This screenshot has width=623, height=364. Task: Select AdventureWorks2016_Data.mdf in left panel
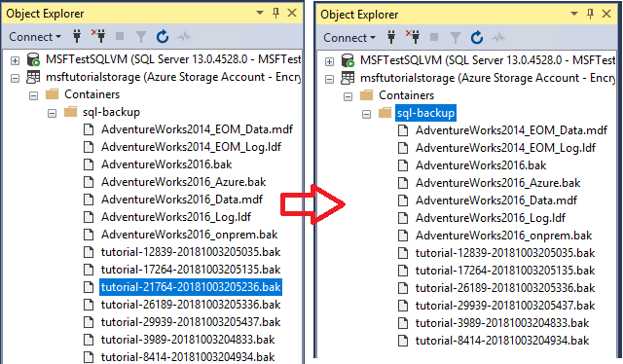[182, 200]
